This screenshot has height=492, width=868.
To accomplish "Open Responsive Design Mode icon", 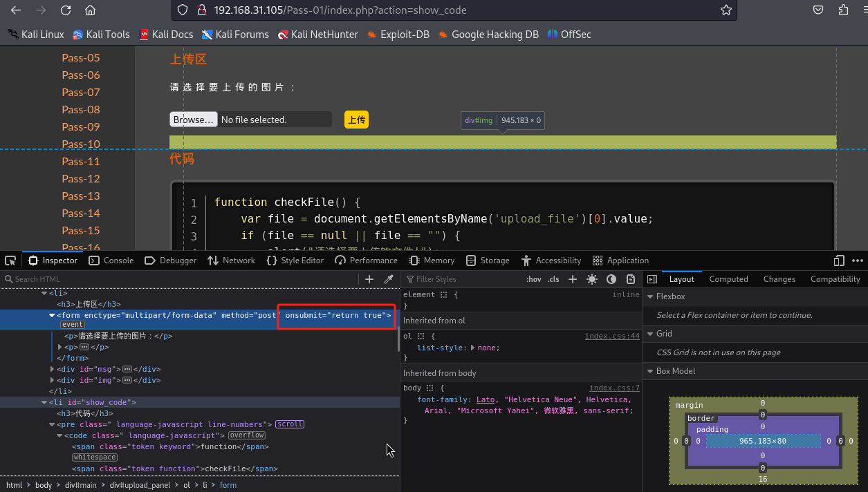I will [839, 261].
